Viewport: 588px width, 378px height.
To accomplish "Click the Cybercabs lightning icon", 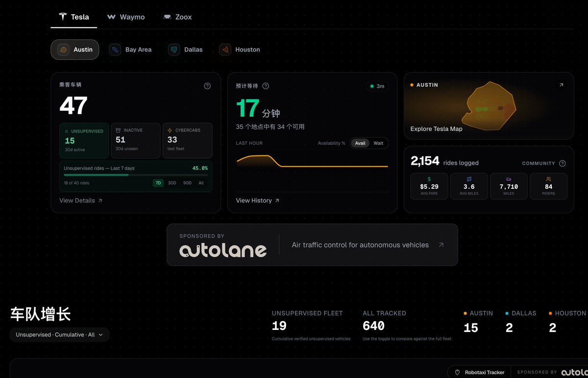I will tap(170, 130).
